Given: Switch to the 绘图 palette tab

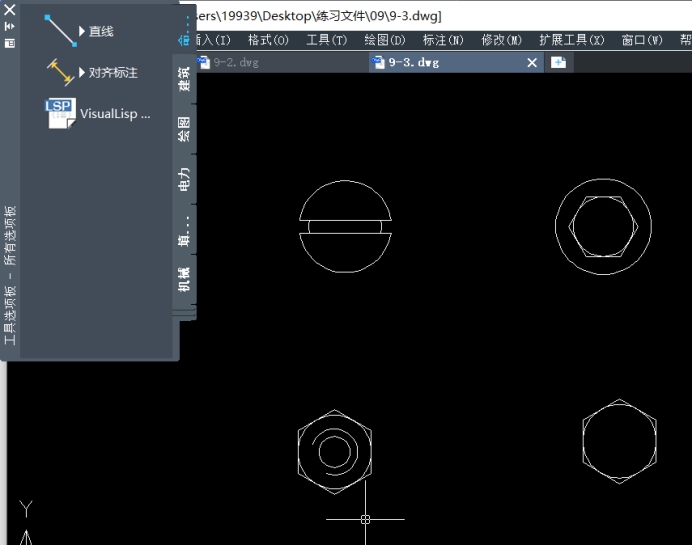Looking at the screenshot, I should (x=184, y=129).
